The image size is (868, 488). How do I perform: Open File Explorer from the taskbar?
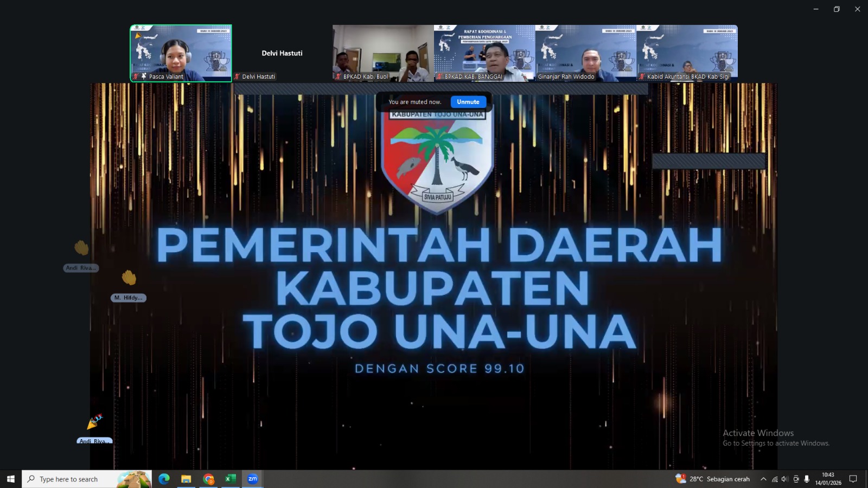coord(186,479)
